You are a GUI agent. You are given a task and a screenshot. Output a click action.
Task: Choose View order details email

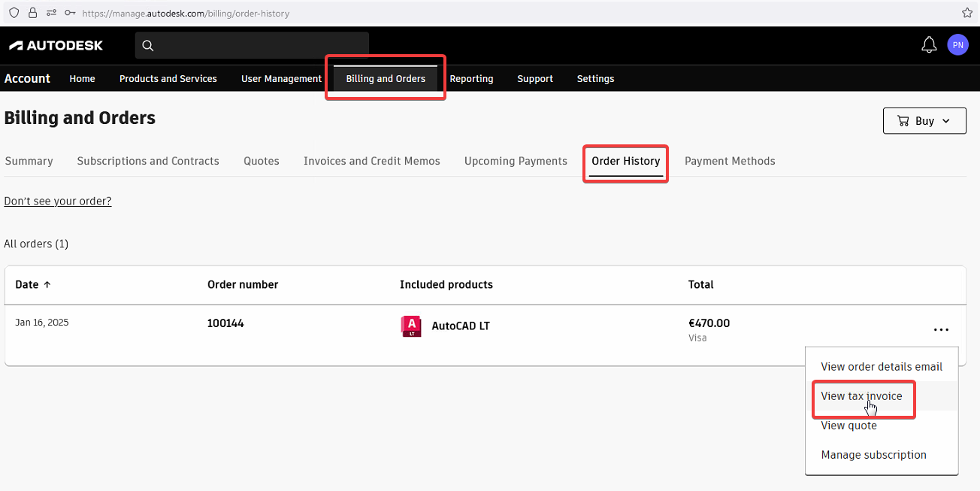pyautogui.click(x=882, y=366)
